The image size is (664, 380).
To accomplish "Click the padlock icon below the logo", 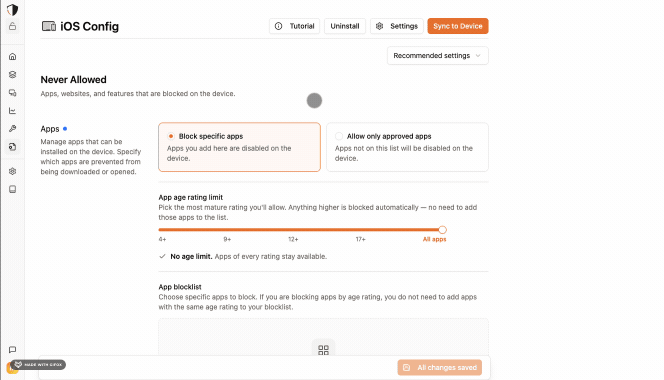I will tap(13, 26).
